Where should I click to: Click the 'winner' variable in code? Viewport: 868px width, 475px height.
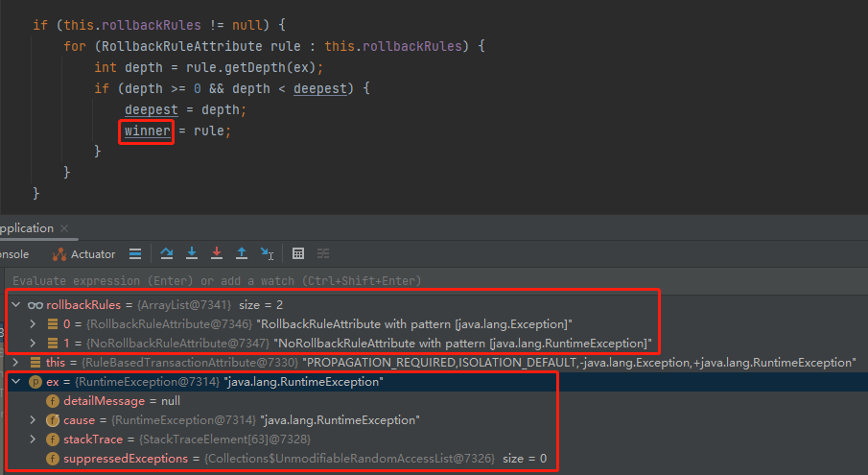pos(148,131)
